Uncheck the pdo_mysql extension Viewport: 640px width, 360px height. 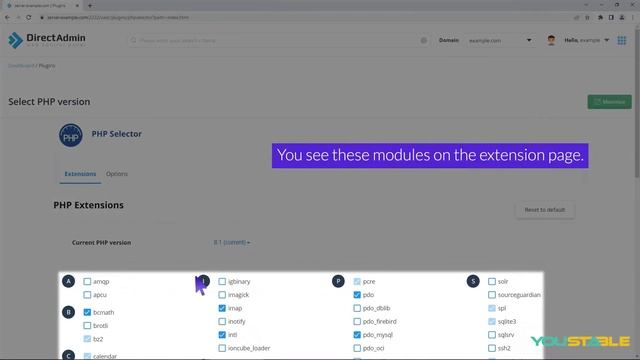(x=357, y=335)
